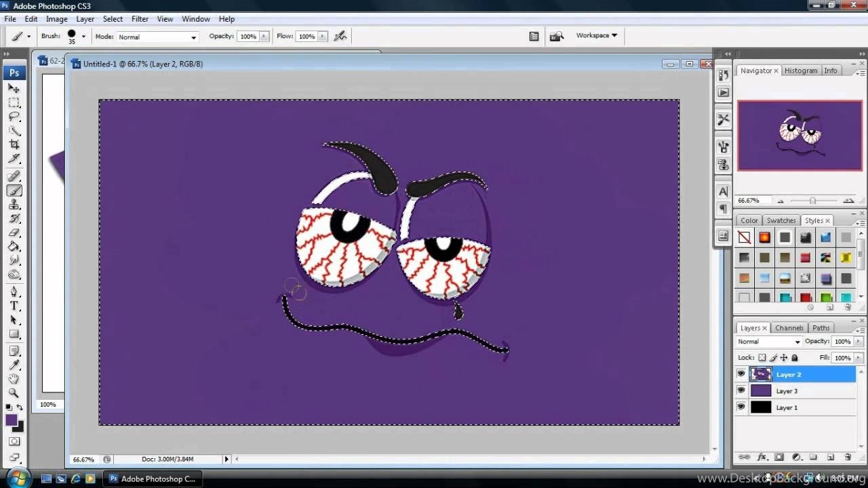Open the Workspace dropdown
The image size is (868, 488).
pos(596,35)
